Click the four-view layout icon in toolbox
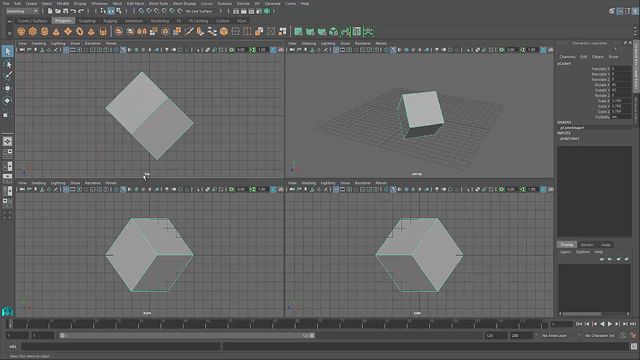 coord(7,154)
